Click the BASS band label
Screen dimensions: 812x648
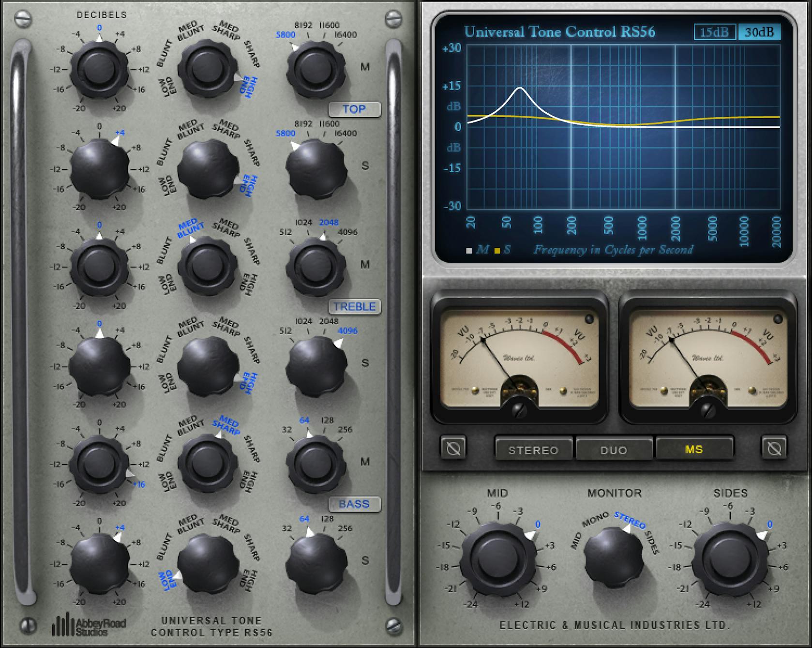point(354,504)
